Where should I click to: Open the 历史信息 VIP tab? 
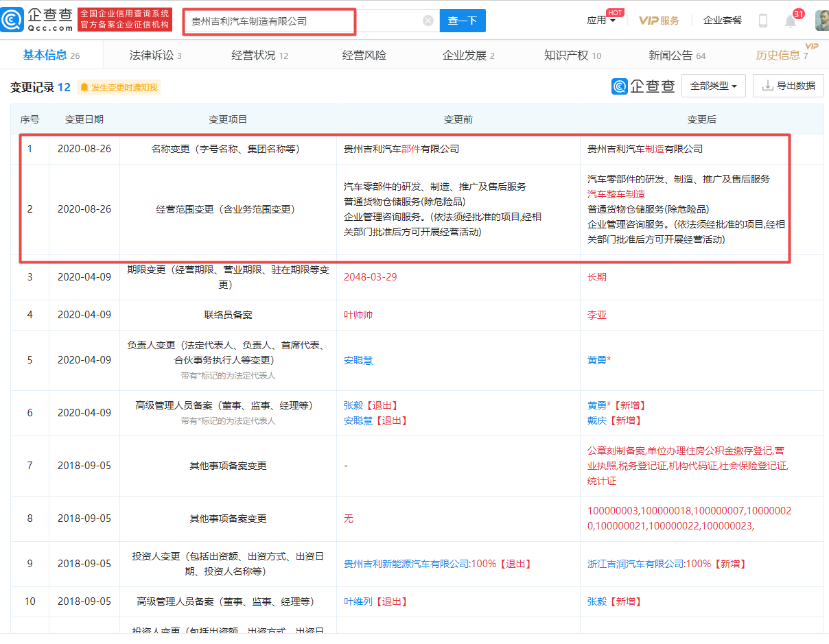pyautogui.click(x=782, y=56)
